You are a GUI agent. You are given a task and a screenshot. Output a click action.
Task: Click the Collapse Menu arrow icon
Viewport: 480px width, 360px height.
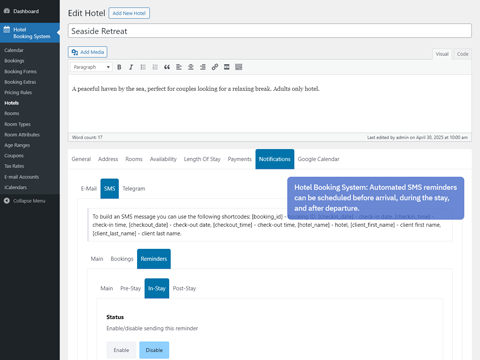click(7, 201)
